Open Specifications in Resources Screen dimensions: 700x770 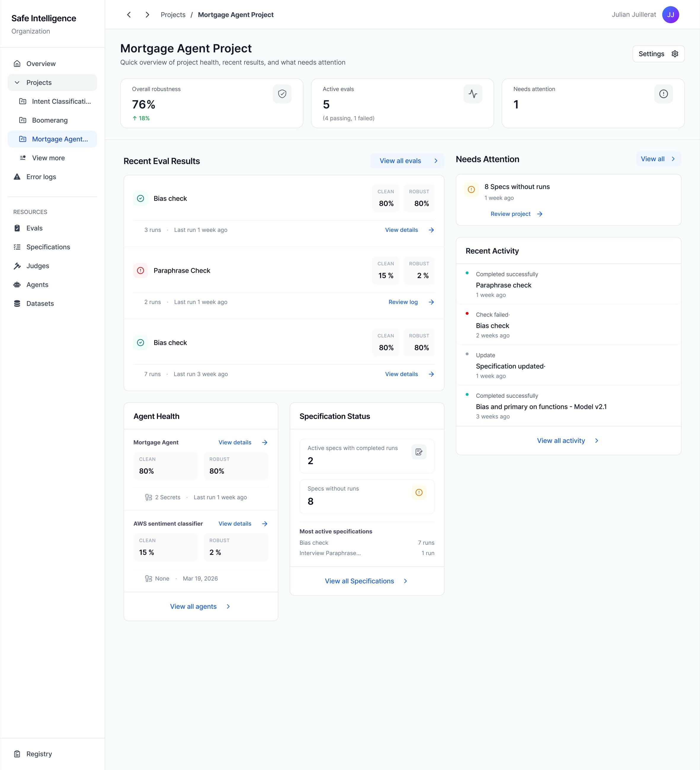(52, 247)
